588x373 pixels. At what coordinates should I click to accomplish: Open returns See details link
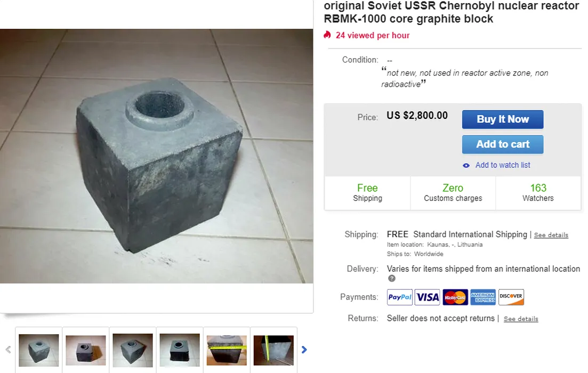tap(520, 319)
